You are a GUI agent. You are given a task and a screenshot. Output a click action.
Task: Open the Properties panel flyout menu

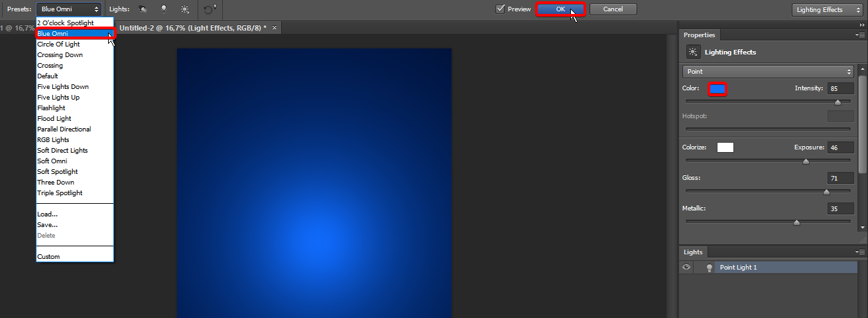coord(860,35)
